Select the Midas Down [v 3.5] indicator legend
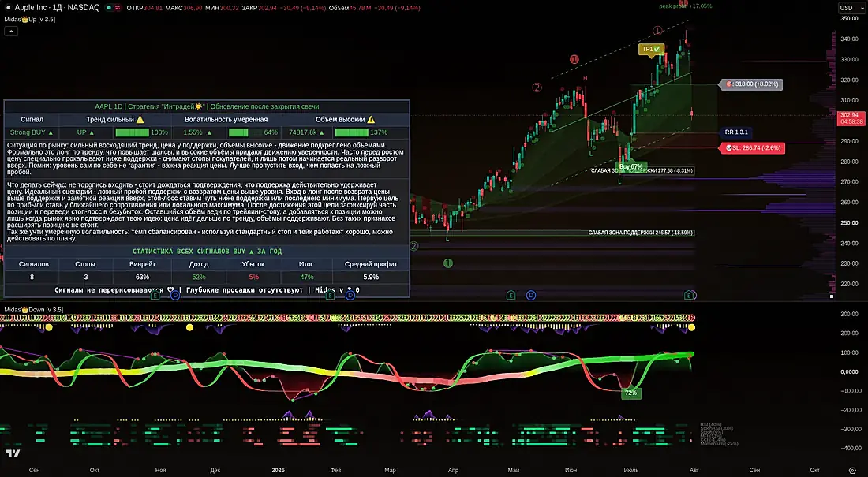The height and width of the screenshot is (477, 868). coord(34,310)
